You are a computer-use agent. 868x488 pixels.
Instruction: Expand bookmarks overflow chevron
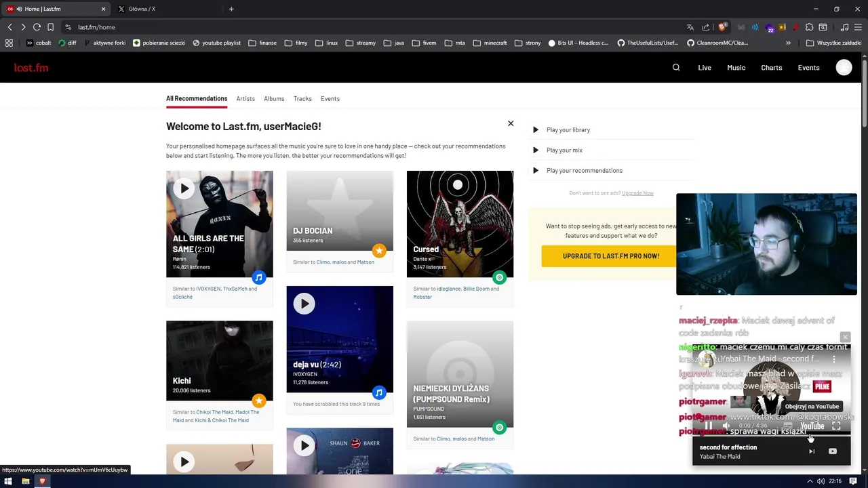click(x=788, y=43)
